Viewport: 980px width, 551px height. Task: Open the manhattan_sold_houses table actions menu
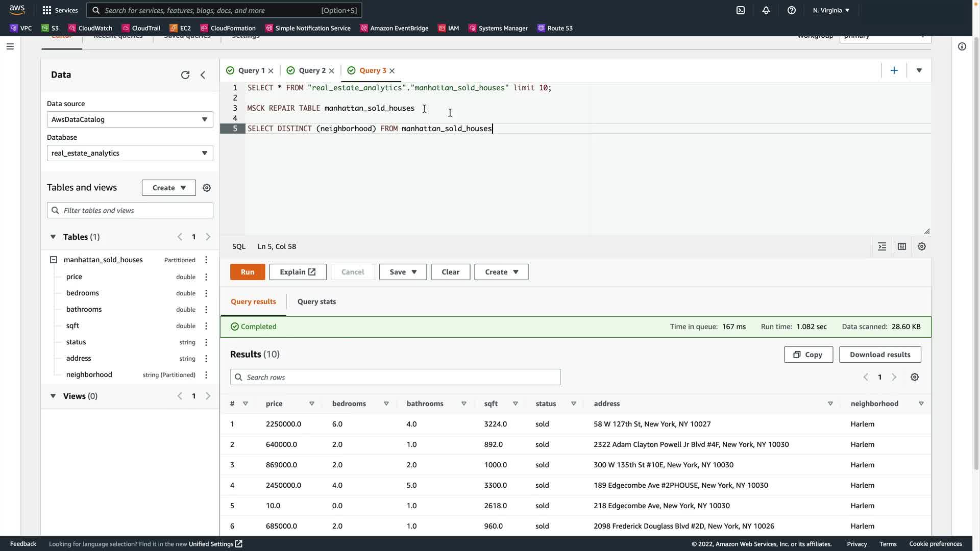pyautogui.click(x=206, y=260)
